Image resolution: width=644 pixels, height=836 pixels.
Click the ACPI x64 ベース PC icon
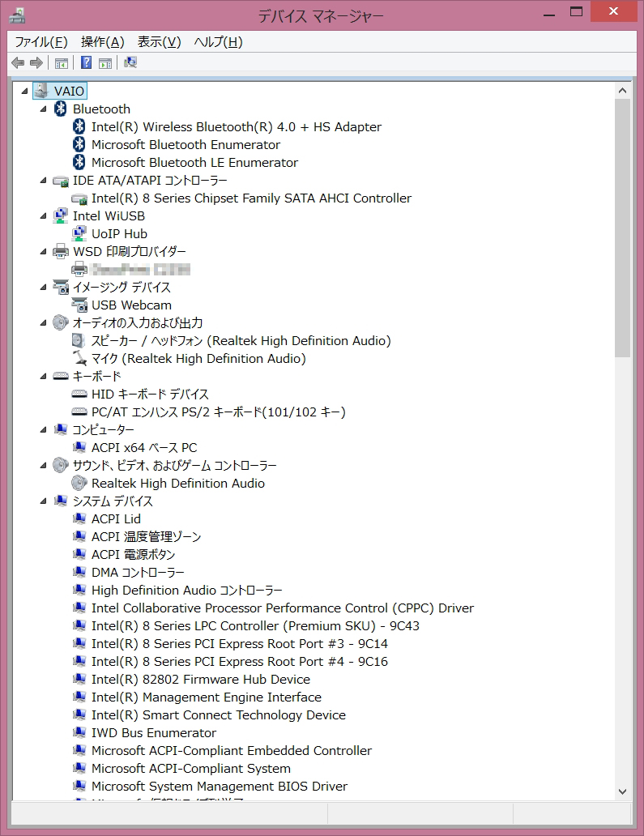point(79,447)
